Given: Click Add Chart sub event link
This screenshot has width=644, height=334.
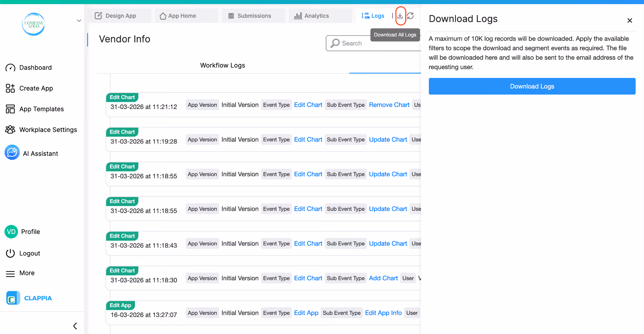Looking at the screenshot, I should point(383,278).
